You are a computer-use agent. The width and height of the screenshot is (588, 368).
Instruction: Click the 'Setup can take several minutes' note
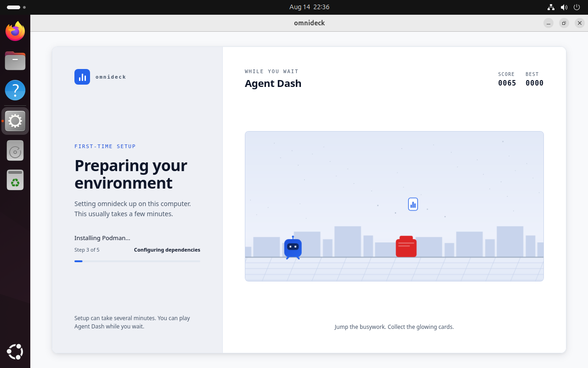point(132,322)
